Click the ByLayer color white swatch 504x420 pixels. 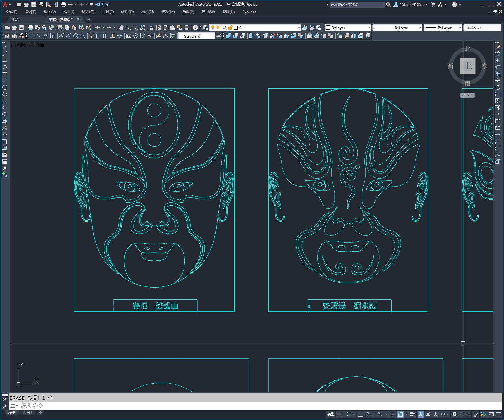point(328,28)
